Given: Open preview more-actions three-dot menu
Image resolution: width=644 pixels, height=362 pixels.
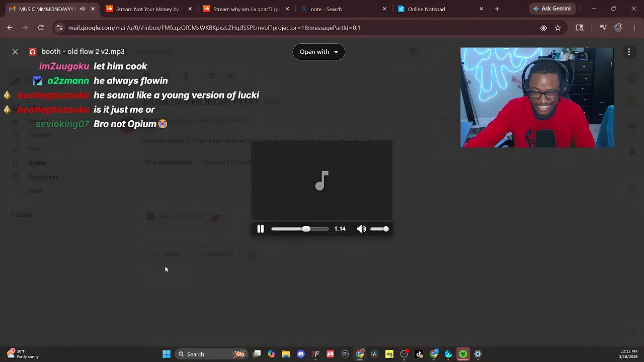Looking at the screenshot, I should point(629,52).
